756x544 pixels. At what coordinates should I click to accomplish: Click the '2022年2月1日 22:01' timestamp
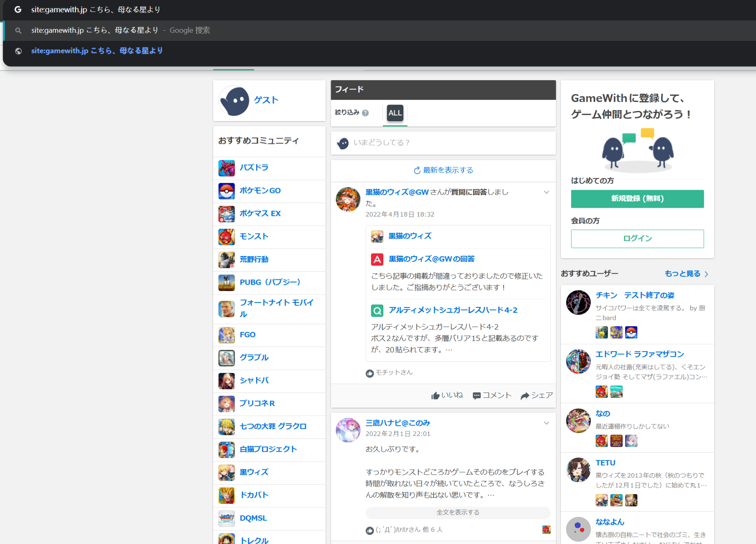point(398,434)
